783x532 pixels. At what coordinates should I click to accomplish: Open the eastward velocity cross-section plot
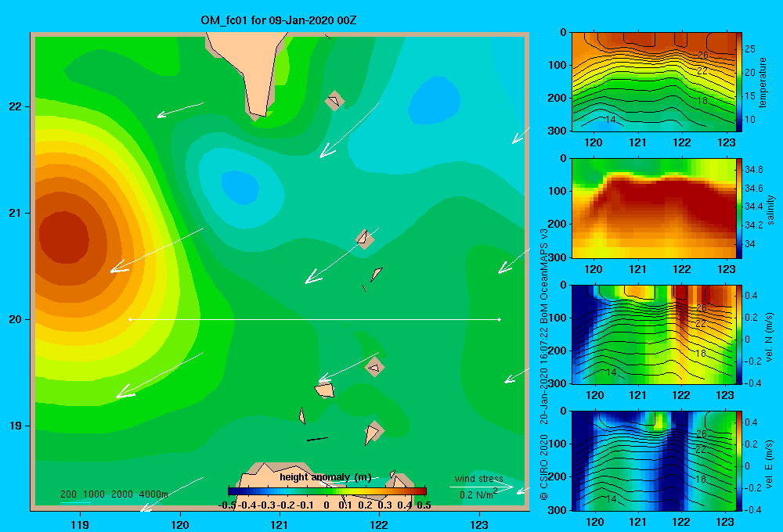(653, 461)
